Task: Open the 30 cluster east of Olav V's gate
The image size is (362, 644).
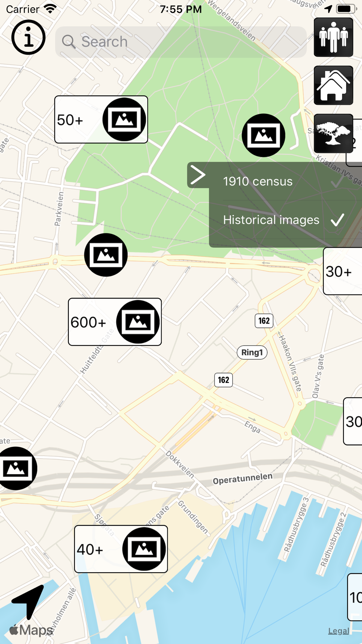Action: [x=353, y=421]
